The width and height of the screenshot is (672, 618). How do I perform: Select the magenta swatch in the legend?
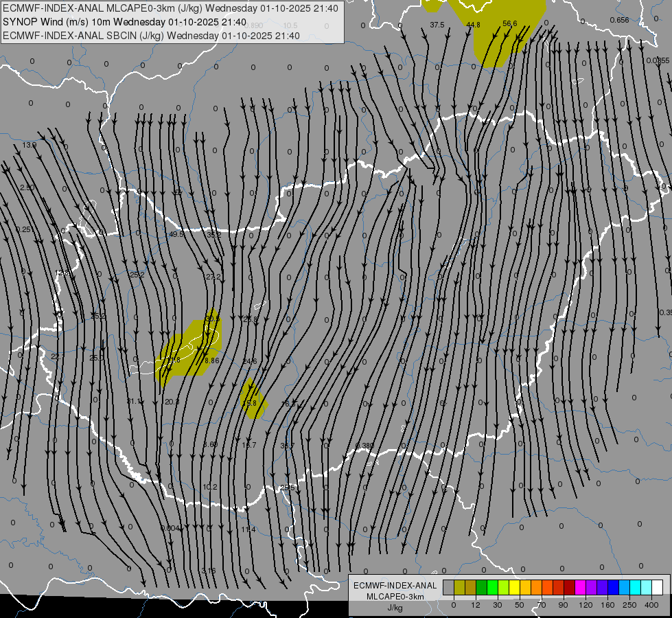[x=580, y=587]
